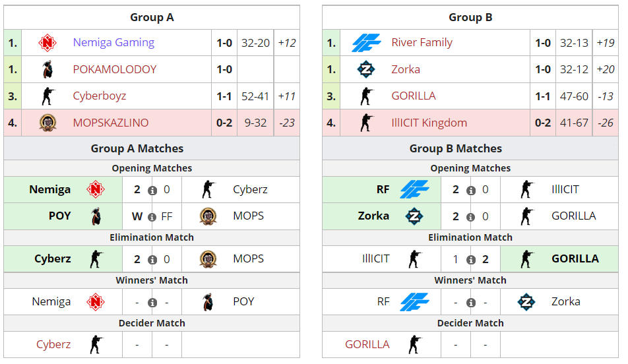Click Cyberz link in Group A Decider Match

(53, 344)
